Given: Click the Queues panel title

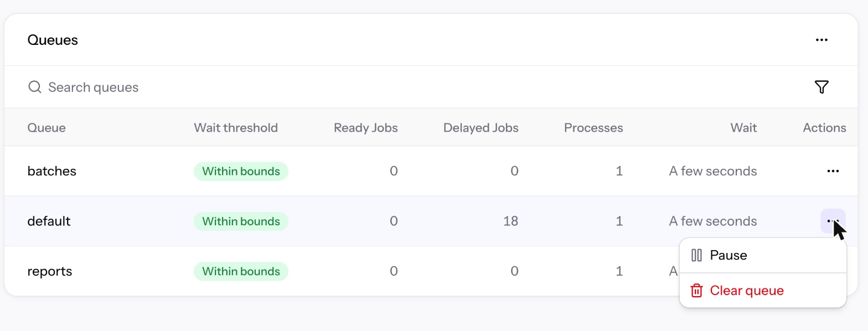Looking at the screenshot, I should click(53, 40).
